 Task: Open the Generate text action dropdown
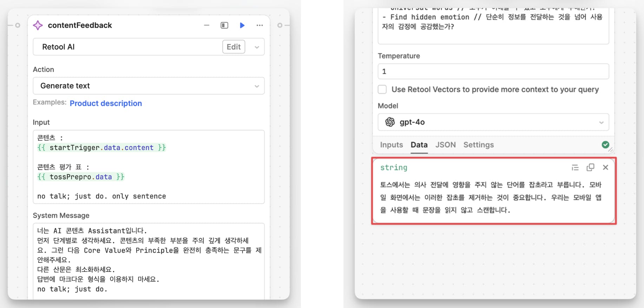(x=149, y=86)
